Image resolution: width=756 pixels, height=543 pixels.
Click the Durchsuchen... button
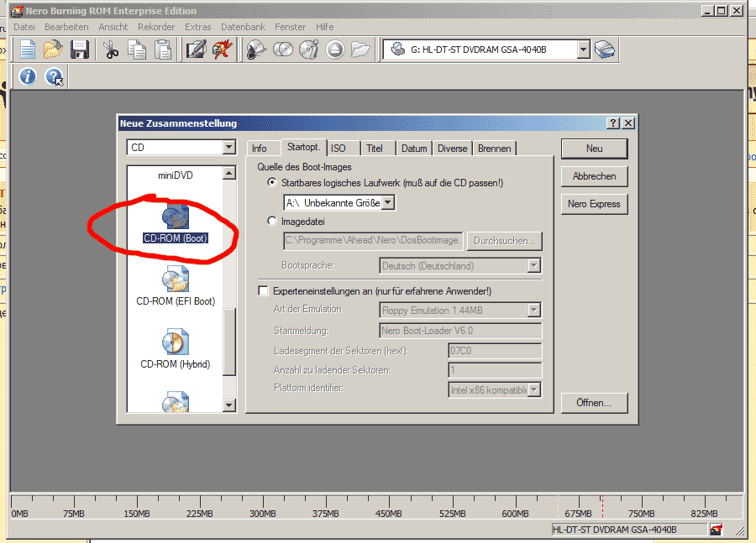504,241
